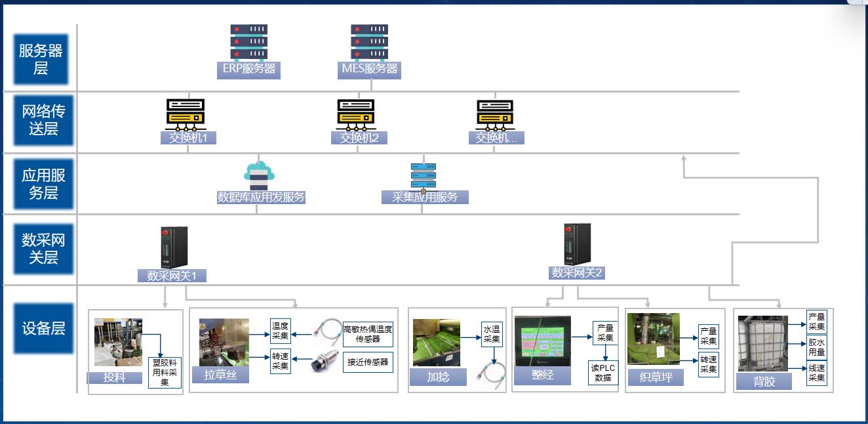Click the cloud database service icon

click(x=259, y=175)
